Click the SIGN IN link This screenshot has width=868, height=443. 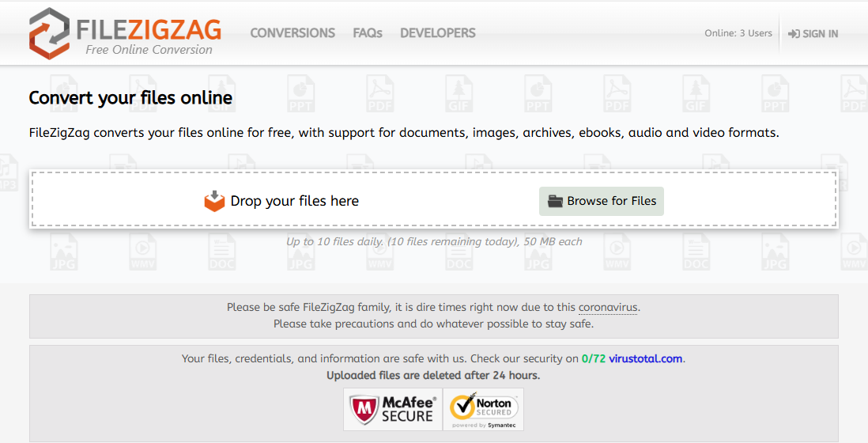point(813,34)
